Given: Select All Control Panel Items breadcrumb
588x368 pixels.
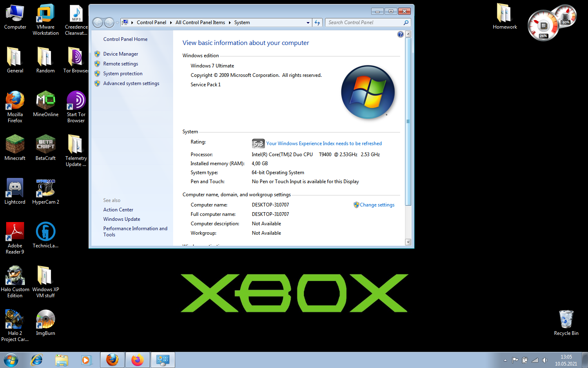Looking at the screenshot, I should point(200,23).
